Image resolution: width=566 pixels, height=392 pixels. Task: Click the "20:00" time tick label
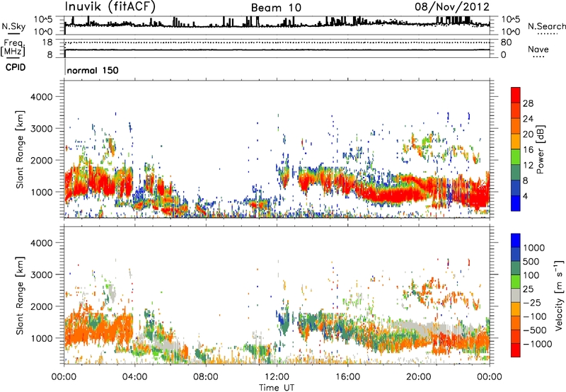[418, 377]
